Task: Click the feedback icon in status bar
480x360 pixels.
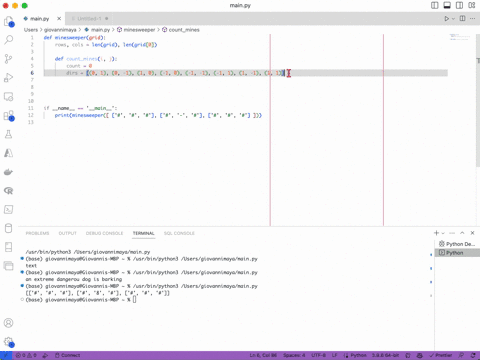Action: (461, 355)
